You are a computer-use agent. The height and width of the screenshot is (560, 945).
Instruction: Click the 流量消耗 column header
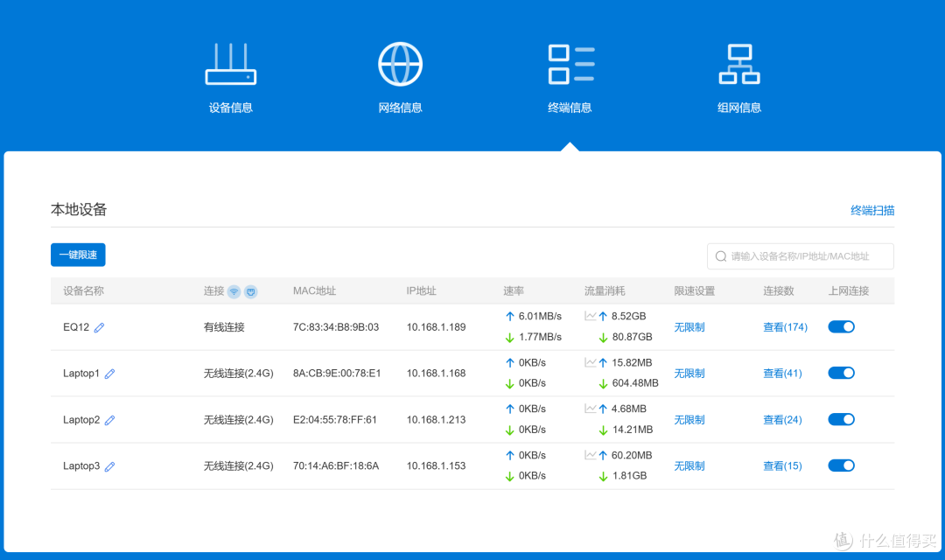tap(605, 291)
